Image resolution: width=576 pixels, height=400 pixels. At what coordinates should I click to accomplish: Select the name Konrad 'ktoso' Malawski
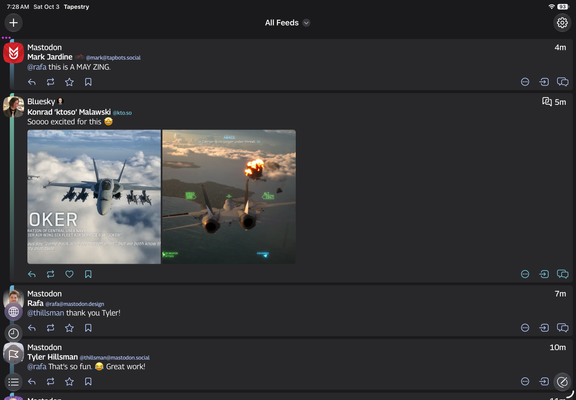click(x=69, y=112)
